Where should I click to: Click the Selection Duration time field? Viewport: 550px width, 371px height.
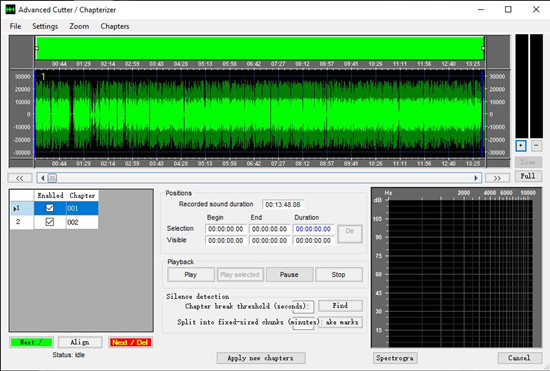(313, 229)
